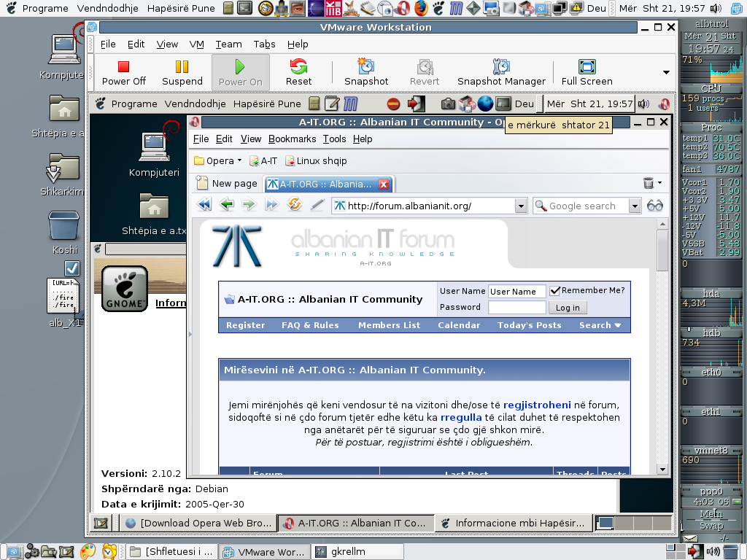Screen dimensions: 747x560
Task: Open the terminal launcher in host top panel
Action: point(245,8)
